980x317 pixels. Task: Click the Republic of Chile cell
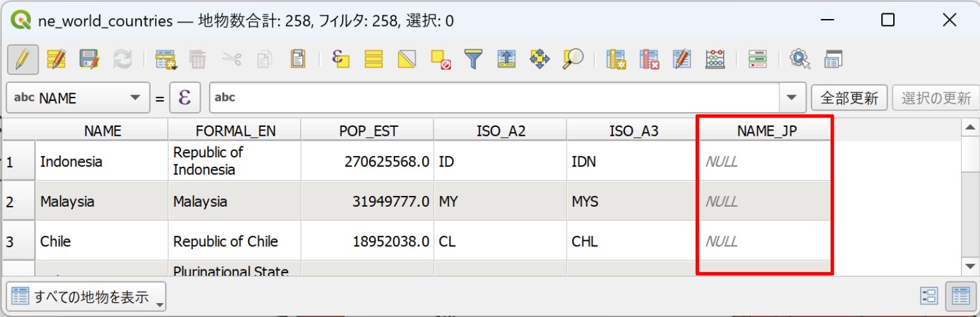point(235,242)
